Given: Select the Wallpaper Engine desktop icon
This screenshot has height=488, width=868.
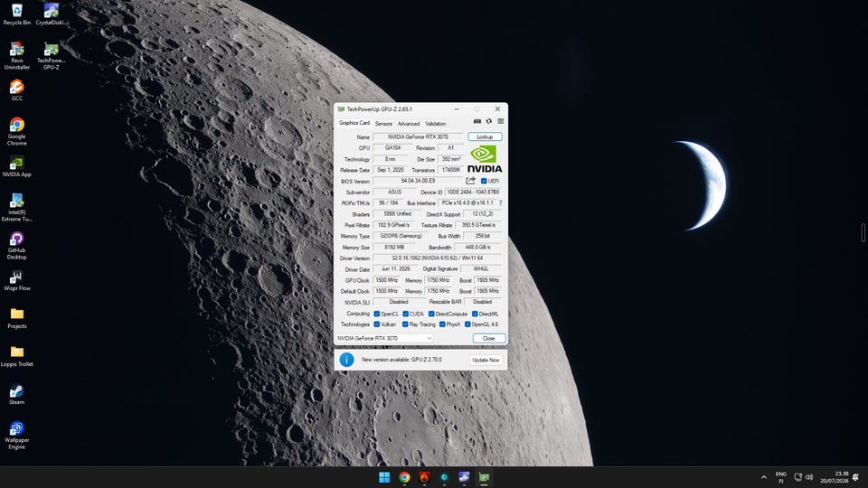Looking at the screenshot, I should point(16,436).
